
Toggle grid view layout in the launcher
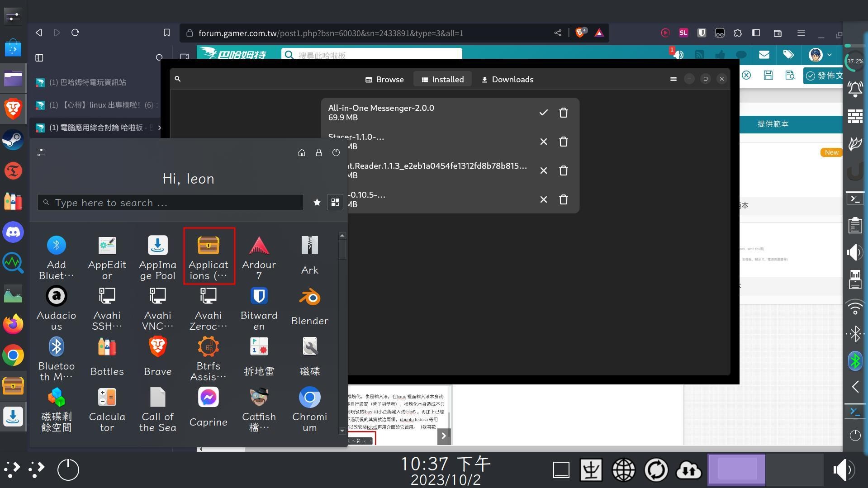[x=335, y=202]
